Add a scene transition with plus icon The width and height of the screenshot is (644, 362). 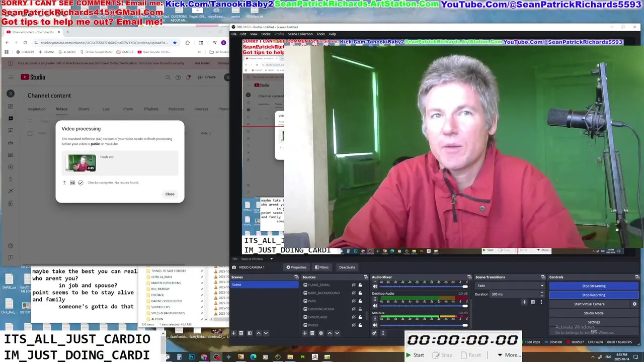click(524, 302)
